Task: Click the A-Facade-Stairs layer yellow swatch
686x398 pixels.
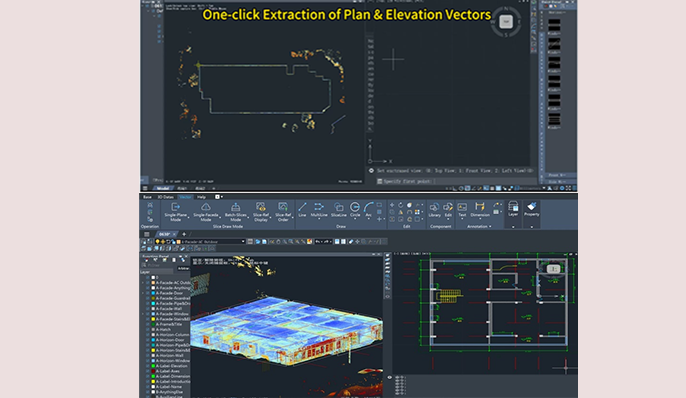Action: pos(153,319)
